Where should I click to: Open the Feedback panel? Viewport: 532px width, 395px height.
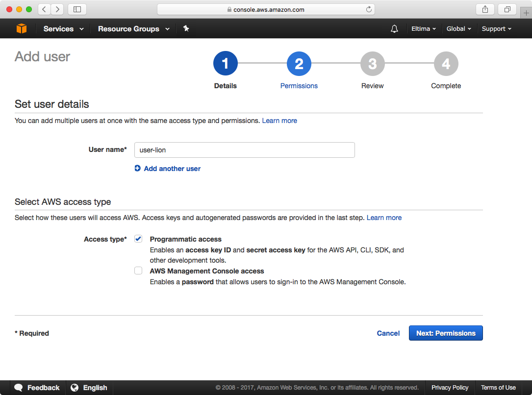[37, 387]
